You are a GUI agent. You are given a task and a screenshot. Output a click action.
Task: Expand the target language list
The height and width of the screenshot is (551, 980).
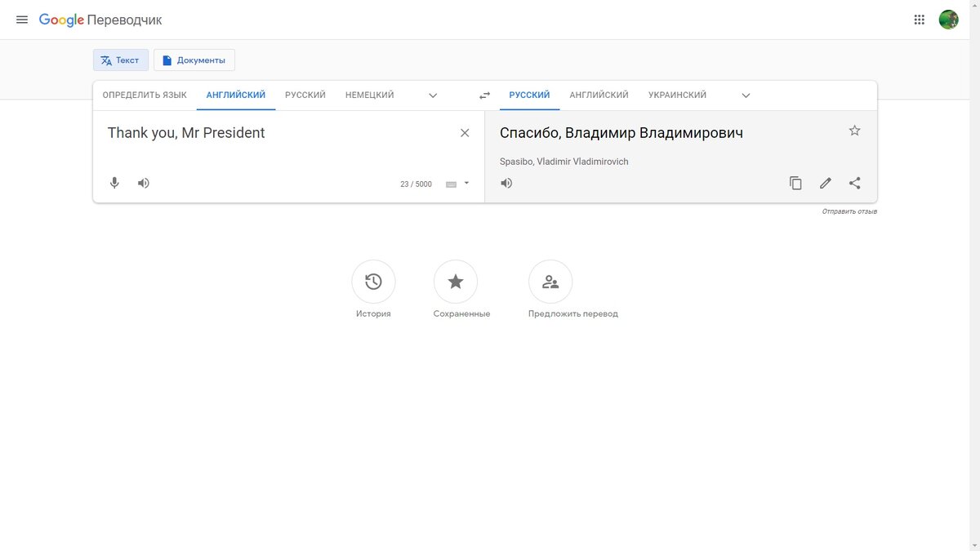tap(746, 96)
